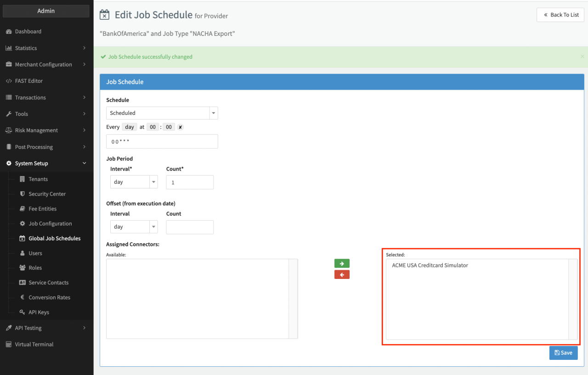The width and height of the screenshot is (588, 375).
Task: Click the red left-arrow remove button
Action: [x=342, y=274]
